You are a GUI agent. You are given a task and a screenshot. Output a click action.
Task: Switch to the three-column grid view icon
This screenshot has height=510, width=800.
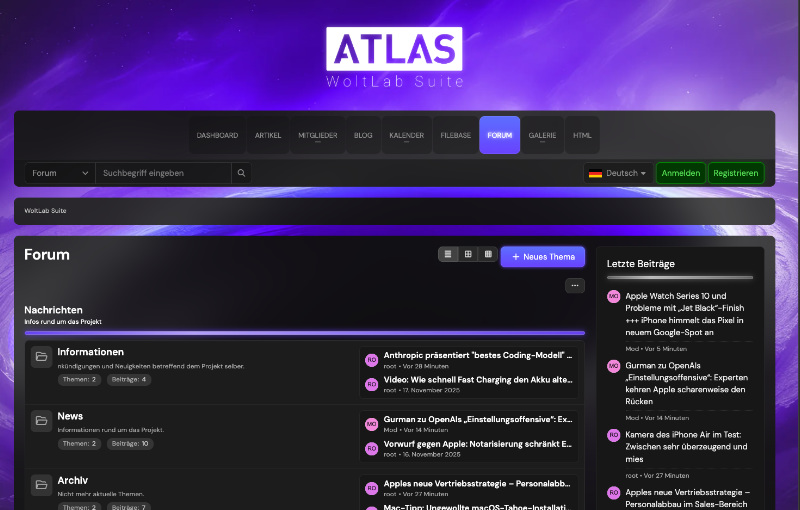(x=487, y=255)
